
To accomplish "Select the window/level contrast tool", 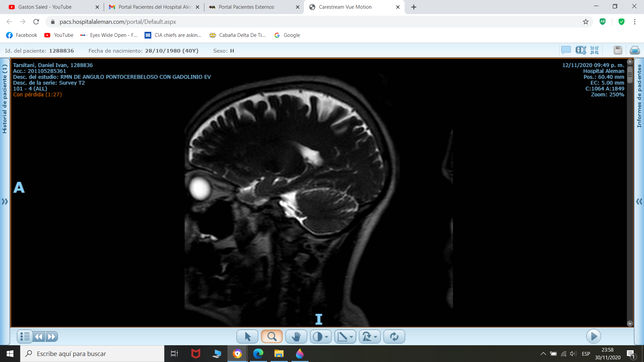I will (317, 337).
